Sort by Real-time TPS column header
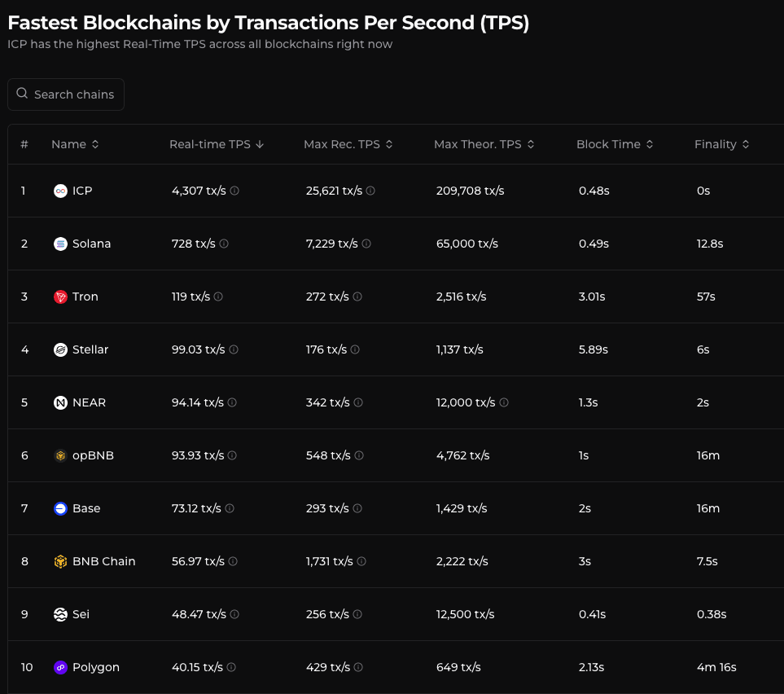The width and height of the screenshot is (784, 694). (217, 144)
